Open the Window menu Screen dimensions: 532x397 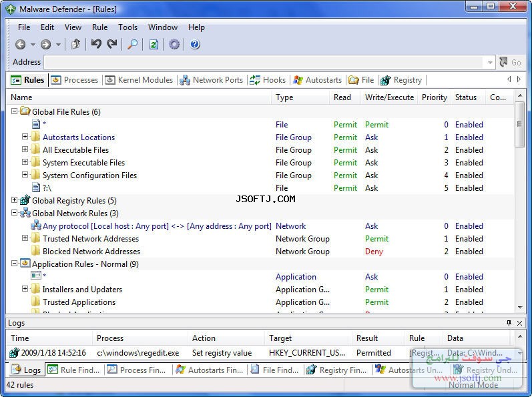tap(162, 27)
